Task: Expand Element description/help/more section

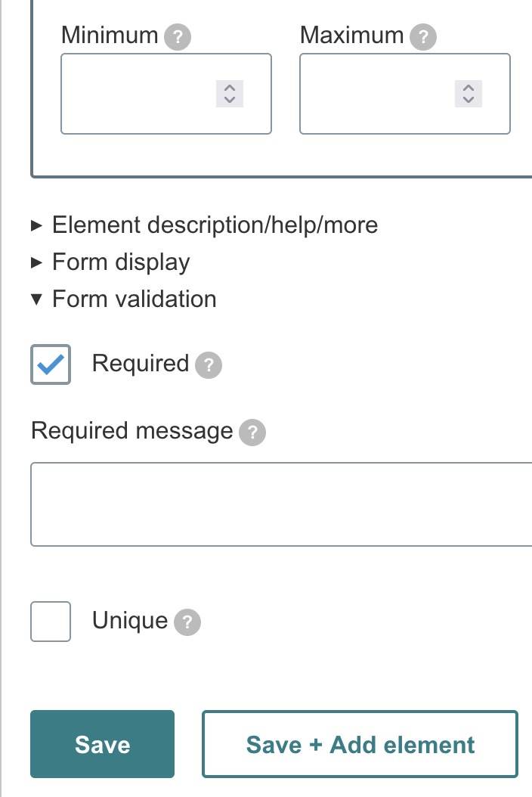Action: (215, 225)
